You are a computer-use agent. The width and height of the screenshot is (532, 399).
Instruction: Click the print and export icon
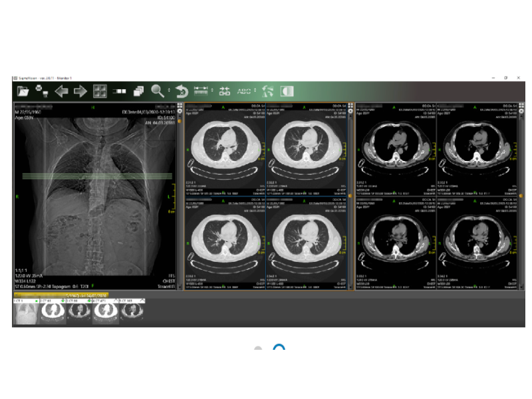[42, 91]
